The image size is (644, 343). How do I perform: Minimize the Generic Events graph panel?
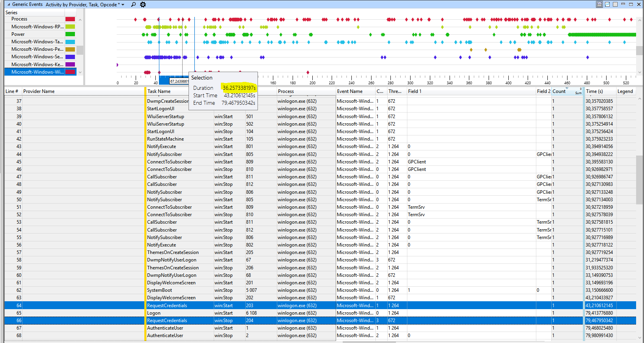(x=623, y=4)
